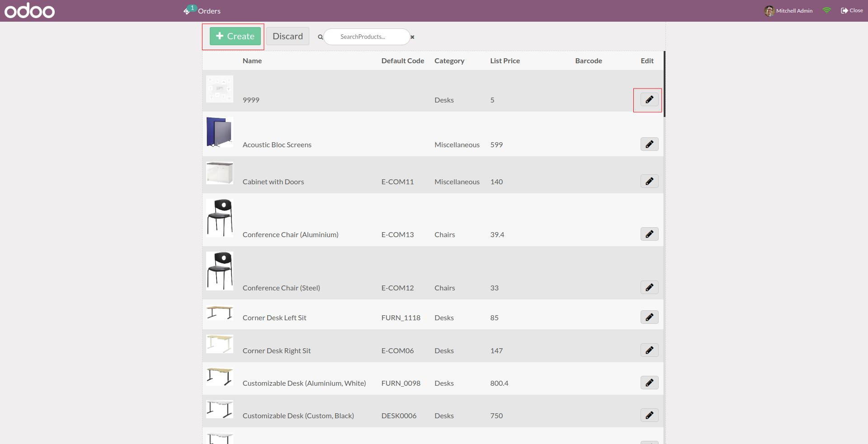Select list price 39.4
This screenshot has width=868, height=444.
497,235
